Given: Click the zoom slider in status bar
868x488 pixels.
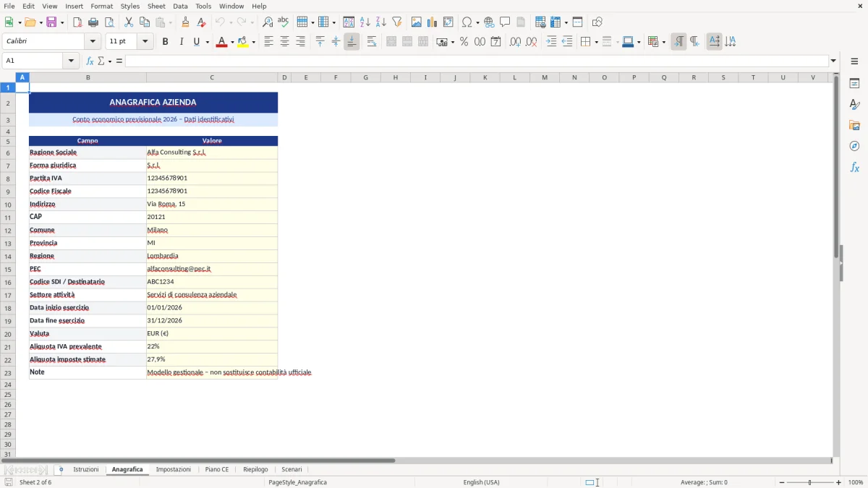Looking at the screenshot, I should point(810,482).
